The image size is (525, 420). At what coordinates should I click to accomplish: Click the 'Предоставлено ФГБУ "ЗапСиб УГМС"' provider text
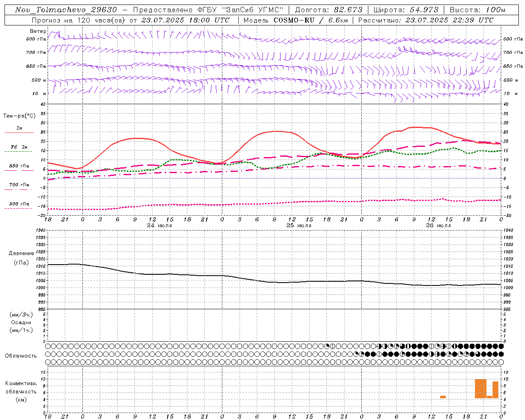pos(208,10)
